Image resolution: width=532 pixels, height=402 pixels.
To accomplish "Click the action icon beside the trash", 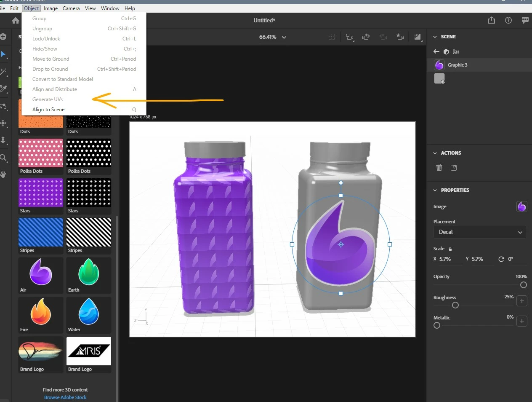I will pos(454,168).
